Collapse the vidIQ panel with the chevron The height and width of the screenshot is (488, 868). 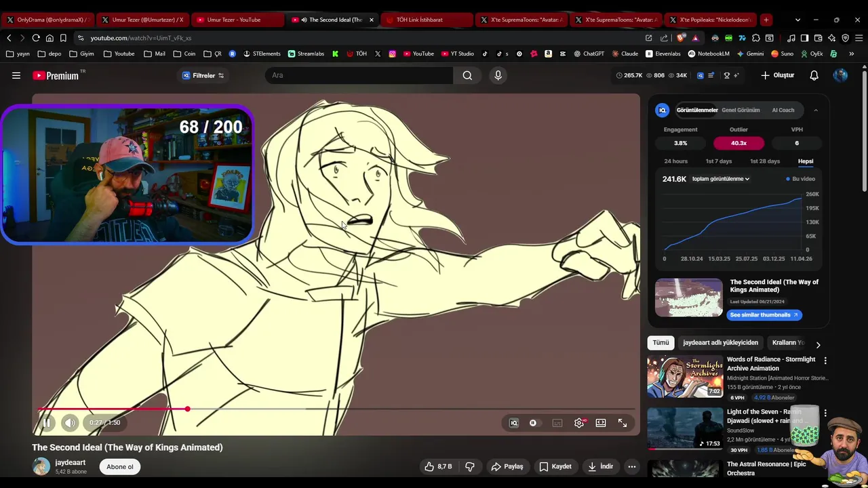pyautogui.click(x=816, y=110)
